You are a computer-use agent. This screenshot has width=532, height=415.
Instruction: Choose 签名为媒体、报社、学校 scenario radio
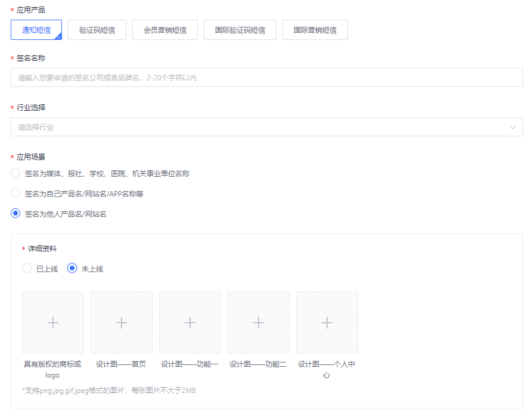[x=16, y=173]
